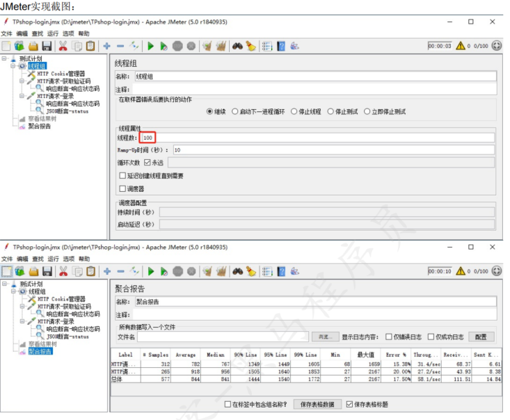Collapse HTTP请求-获取验证码 node in bottom window
Viewport: 510px width, 420px height.
(x=22, y=306)
